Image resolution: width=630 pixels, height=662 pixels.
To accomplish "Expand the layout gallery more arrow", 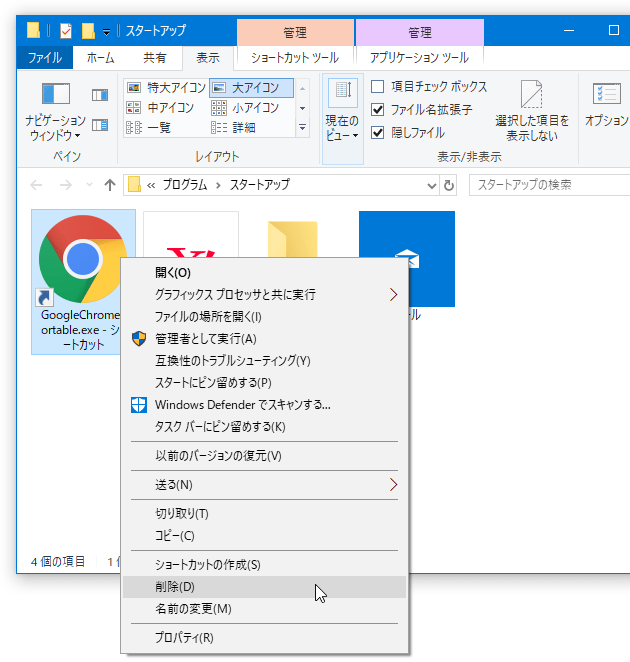I will click(x=302, y=127).
